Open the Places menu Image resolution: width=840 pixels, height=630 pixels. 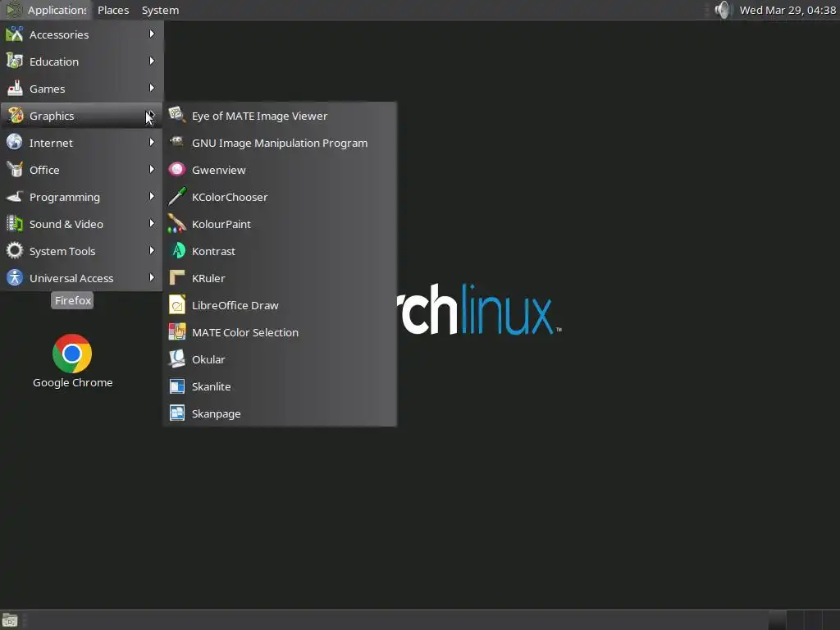pyautogui.click(x=113, y=10)
